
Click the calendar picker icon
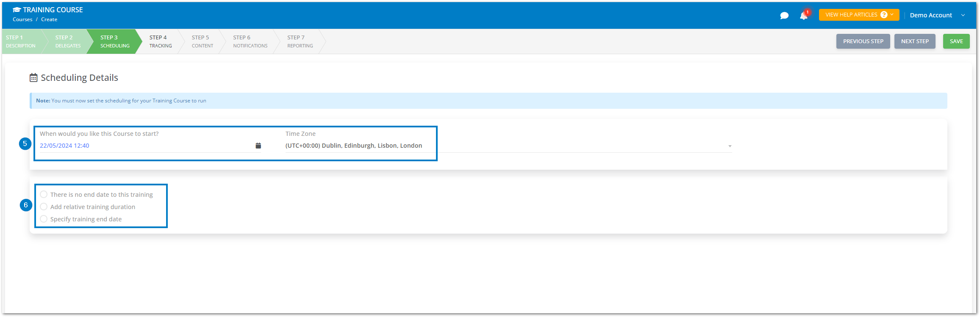(258, 146)
